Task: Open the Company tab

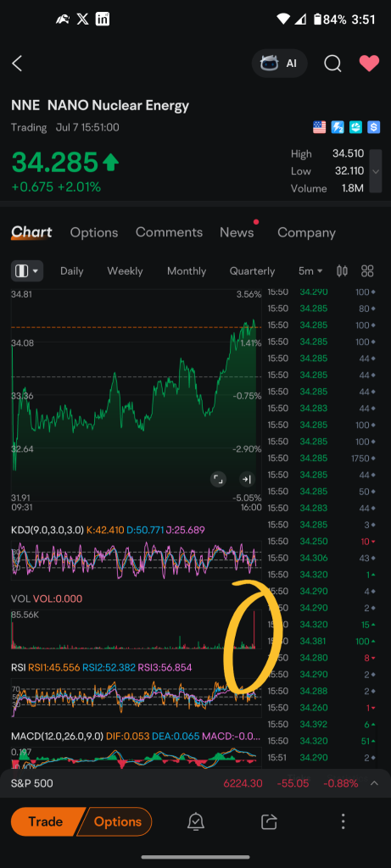Action: 306,232
